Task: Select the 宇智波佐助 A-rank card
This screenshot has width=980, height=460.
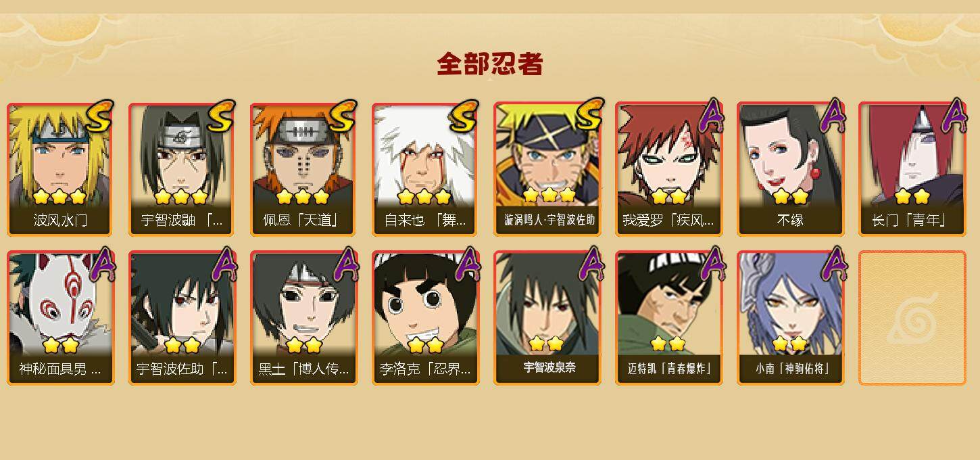Action: click(x=182, y=318)
